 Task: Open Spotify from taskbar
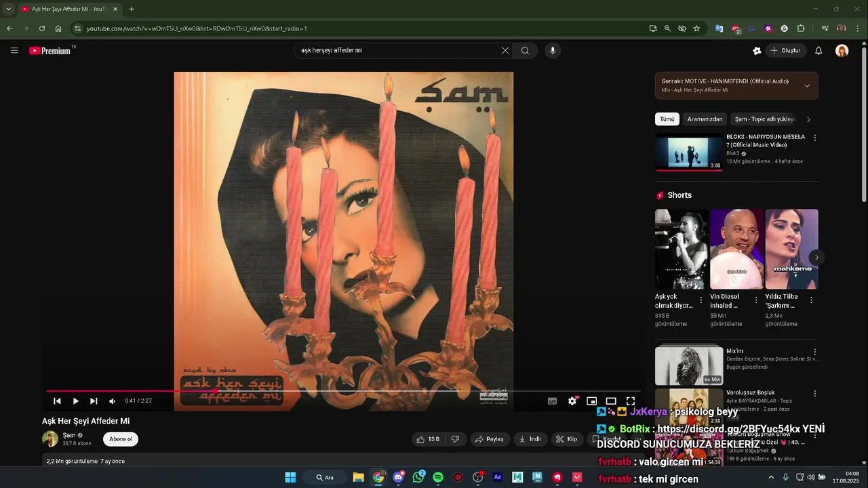[438, 477]
